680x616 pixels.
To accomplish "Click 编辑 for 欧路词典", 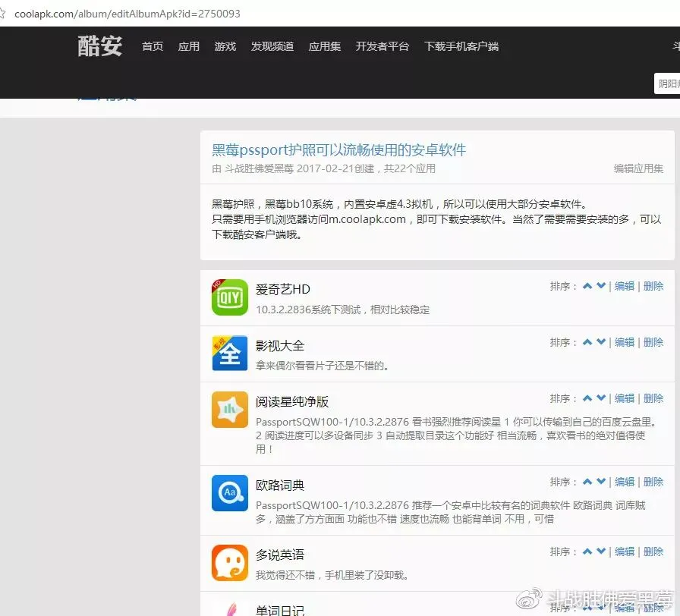I will [625, 482].
